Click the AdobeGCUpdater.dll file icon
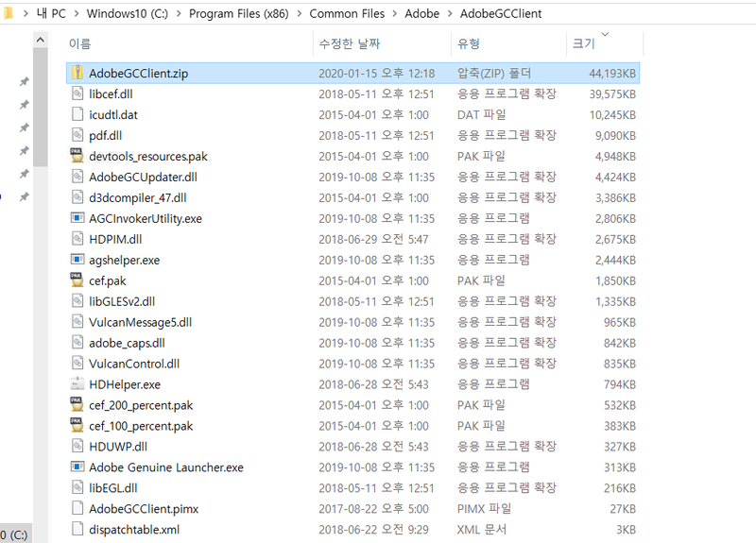The width and height of the screenshot is (756, 543). 77,177
